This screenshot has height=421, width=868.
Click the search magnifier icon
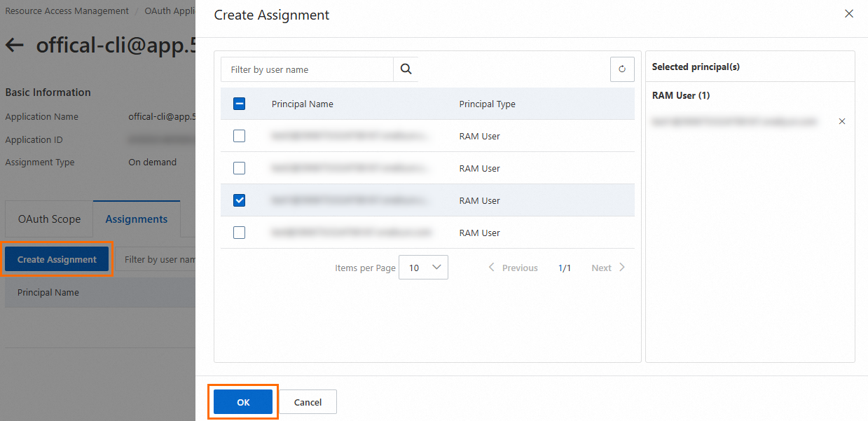tap(406, 69)
